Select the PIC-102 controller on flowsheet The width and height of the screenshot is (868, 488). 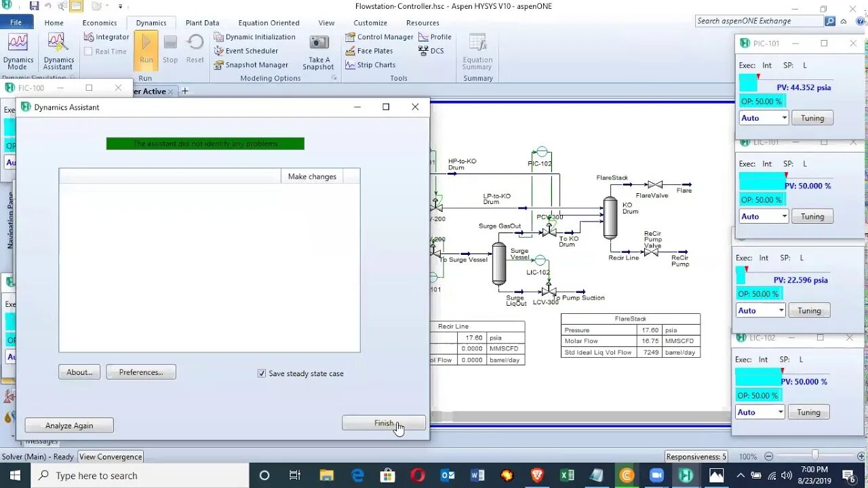(541, 152)
